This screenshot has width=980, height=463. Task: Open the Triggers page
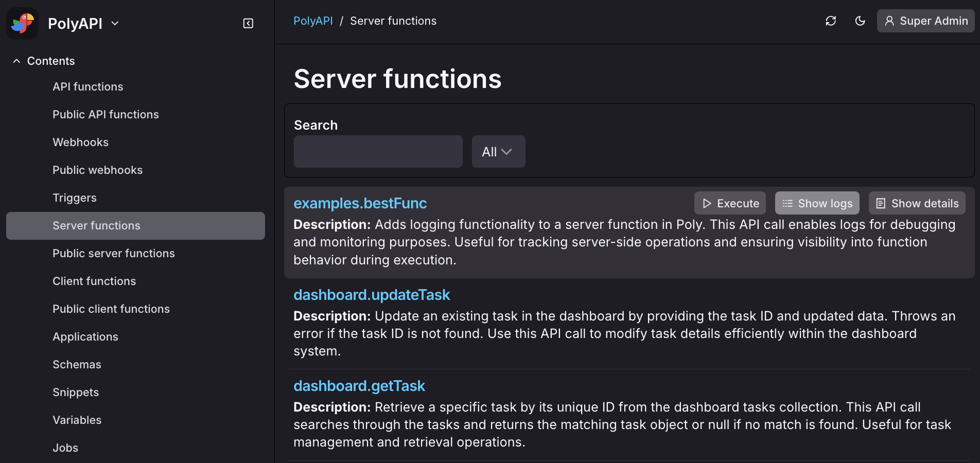click(75, 198)
